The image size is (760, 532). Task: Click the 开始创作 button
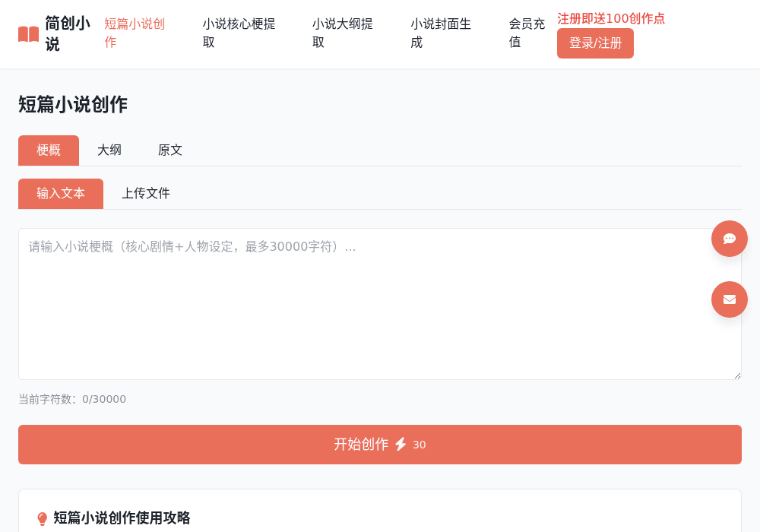click(x=380, y=445)
